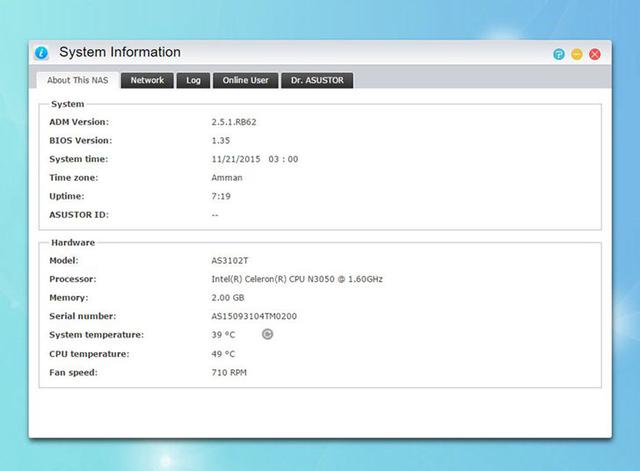This screenshot has width=640, height=471.
Task: Minimize the System Information window
Action: pyautogui.click(x=577, y=54)
